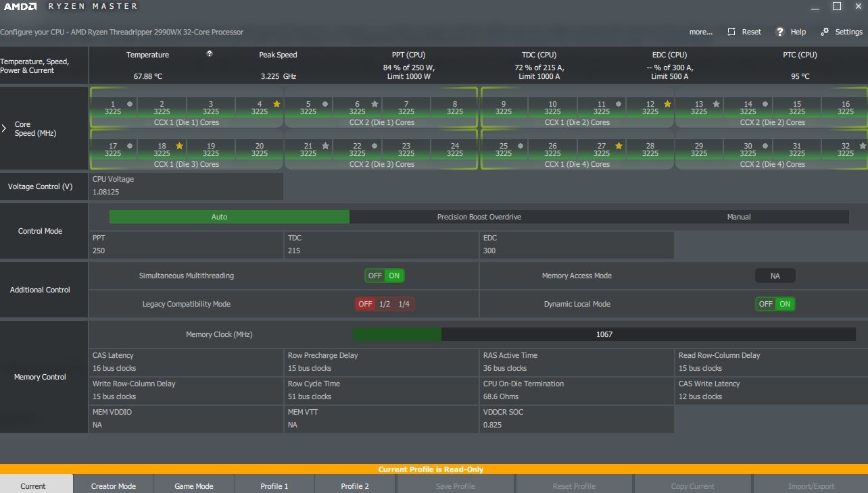
Task: Click the gray dot on core 30
Action: 765,146
